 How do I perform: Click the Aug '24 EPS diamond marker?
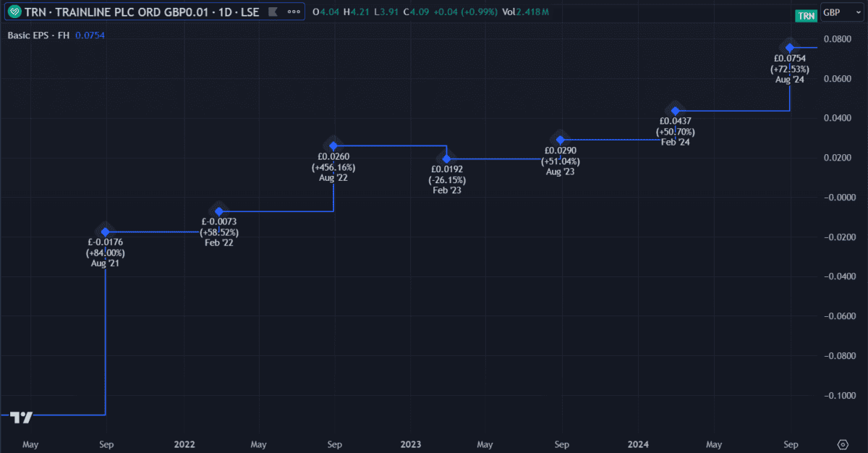point(790,48)
